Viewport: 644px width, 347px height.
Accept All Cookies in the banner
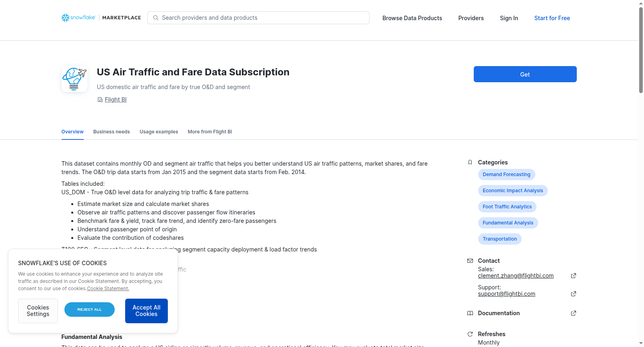[147, 311]
